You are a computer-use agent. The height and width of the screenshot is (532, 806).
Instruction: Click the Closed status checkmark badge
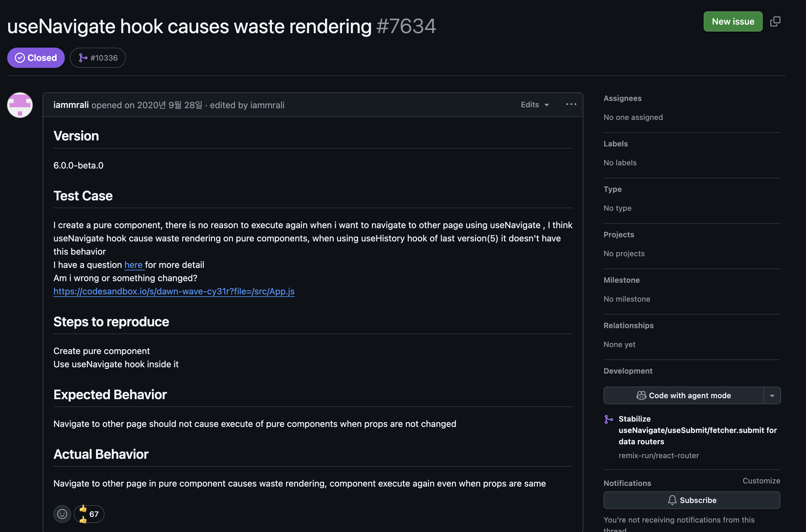pos(20,58)
